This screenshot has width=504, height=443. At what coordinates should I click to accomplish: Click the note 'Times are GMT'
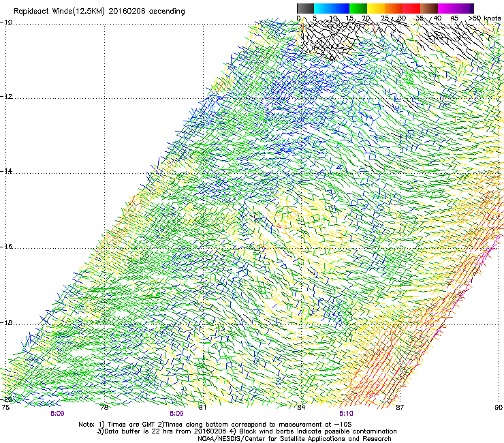click(x=131, y=425)
